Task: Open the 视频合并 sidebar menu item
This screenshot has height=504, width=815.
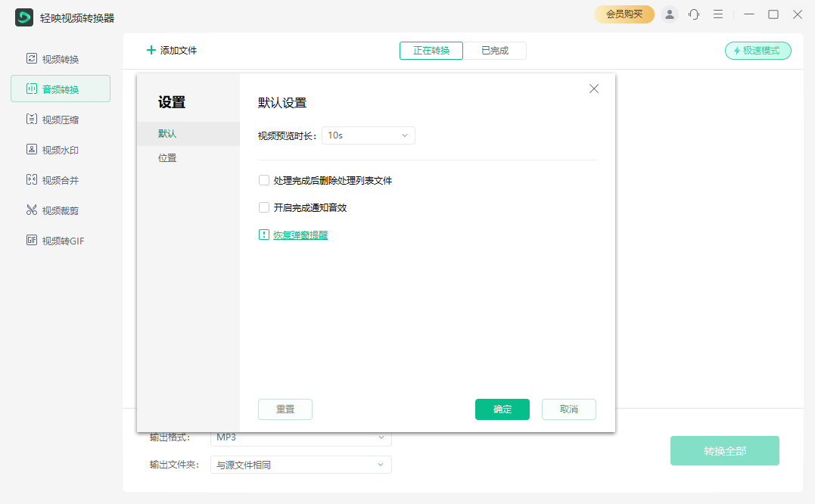Action: pyautogui.click(x=61, y=180)
